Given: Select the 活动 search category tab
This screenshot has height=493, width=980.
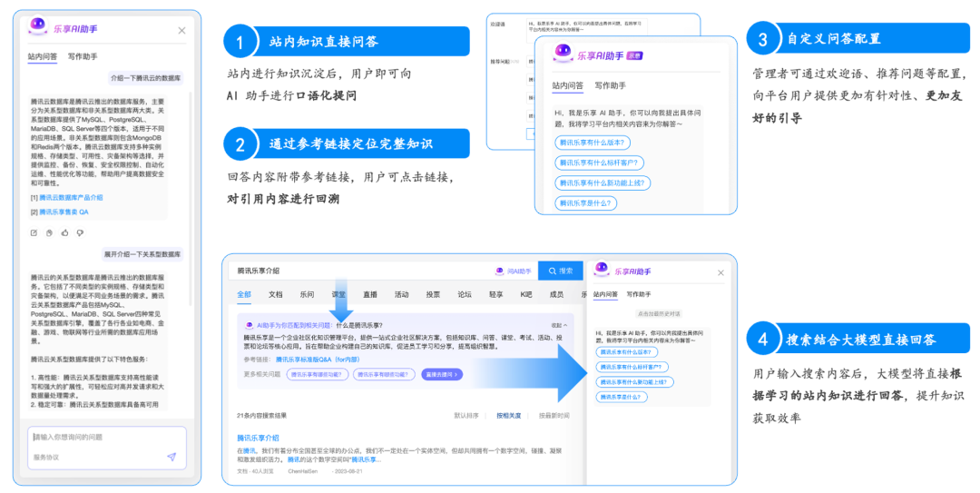Looking at the screenshot, I should [x=401, y=295].
